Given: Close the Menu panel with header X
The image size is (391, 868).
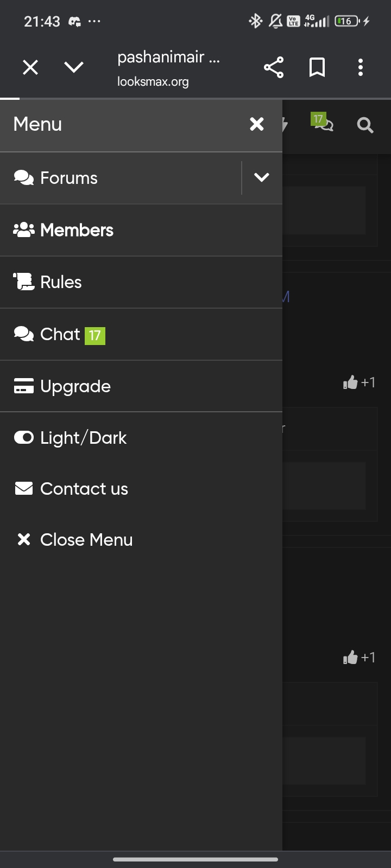Looking at the screenshot, I should [257, 124].
